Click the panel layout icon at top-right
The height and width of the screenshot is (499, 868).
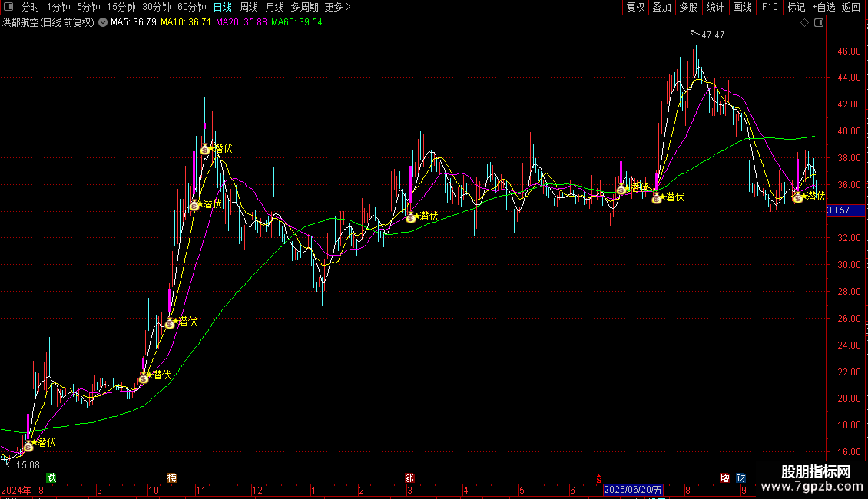point(819,23)
